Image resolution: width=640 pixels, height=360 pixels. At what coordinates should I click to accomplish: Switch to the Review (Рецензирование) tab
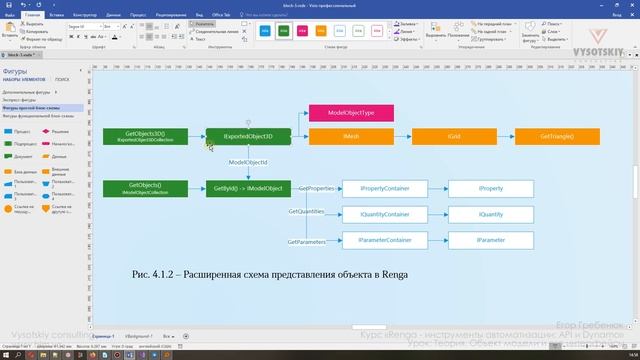tap(171, 15)
